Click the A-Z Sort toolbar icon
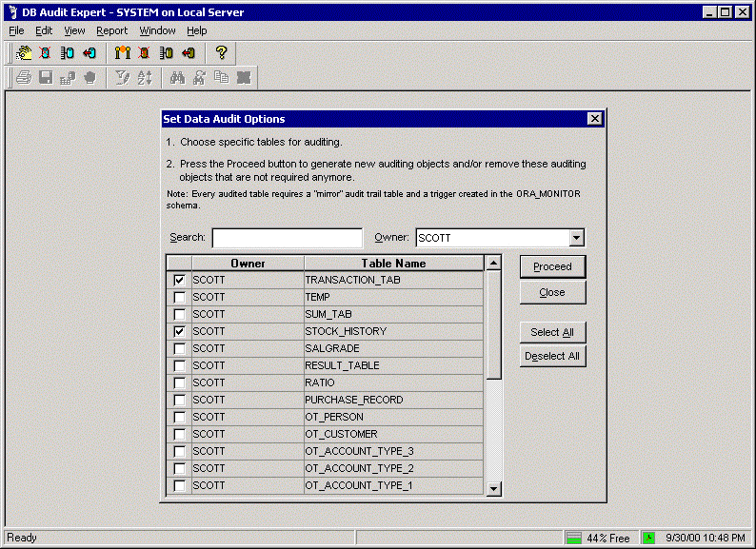The image size is (756, 549). coord(145,78)
